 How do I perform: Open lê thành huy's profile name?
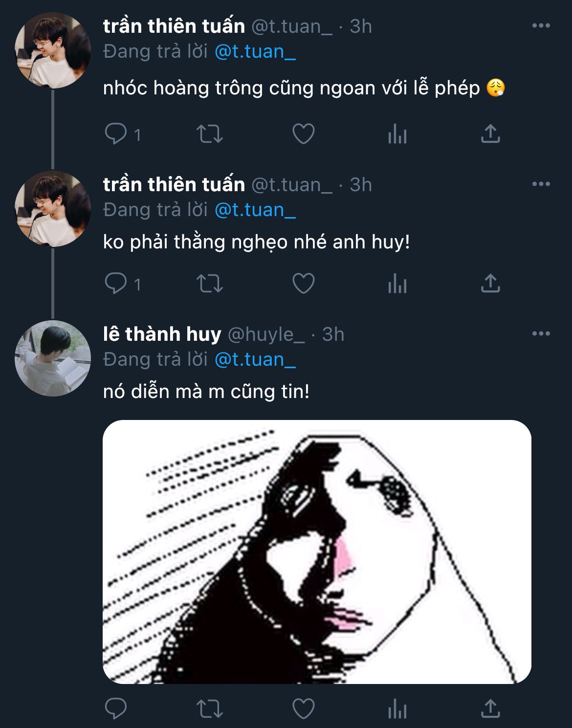click(x=162, y=334)
